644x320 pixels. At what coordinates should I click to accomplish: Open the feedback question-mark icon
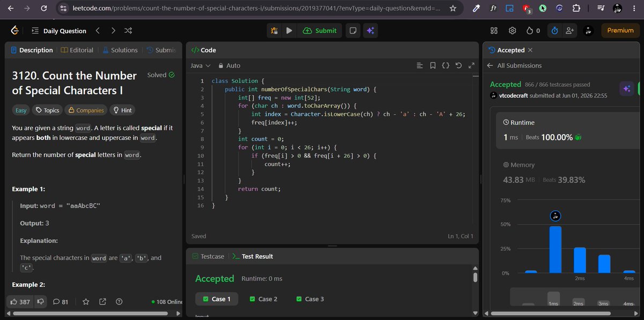coord(119,302)
